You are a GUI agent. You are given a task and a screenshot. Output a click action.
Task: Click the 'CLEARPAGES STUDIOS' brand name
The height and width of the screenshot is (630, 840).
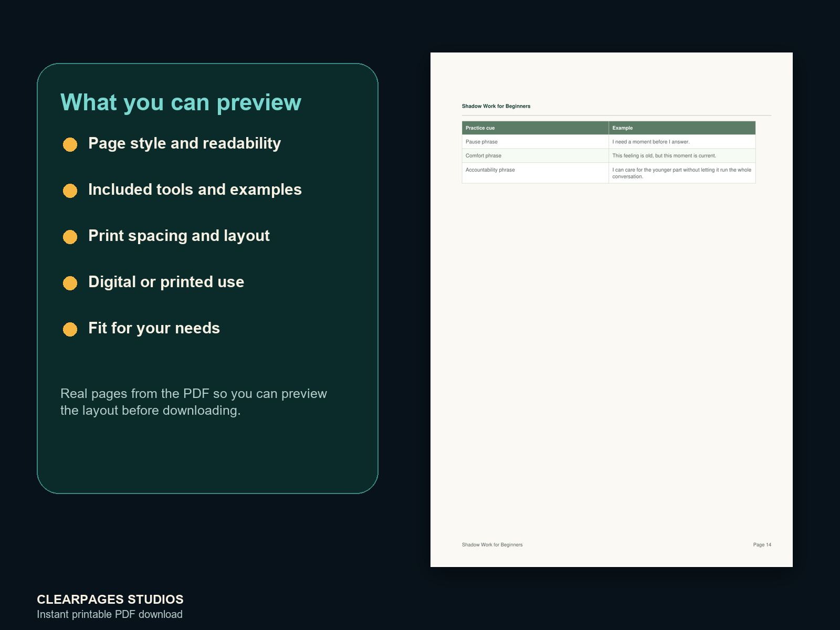[x=110, y=599]
